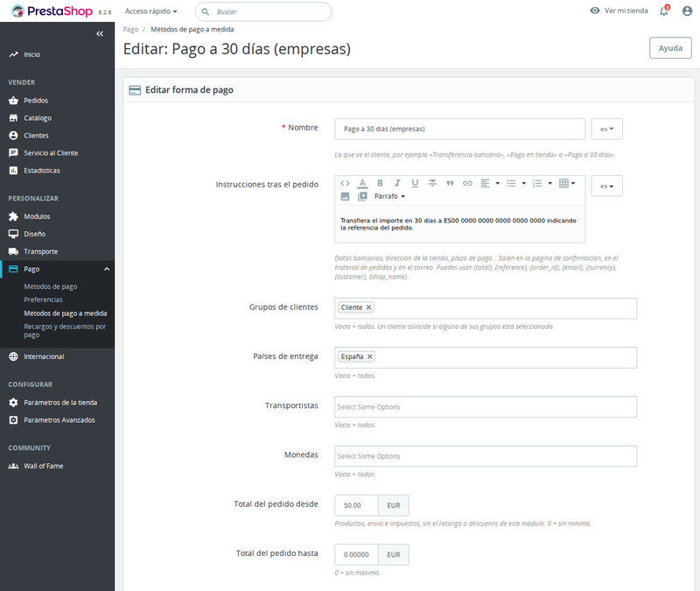This screenshot has width=700, height=591.
Task: Open insert table menu in editor
Action: pos(567,183)
